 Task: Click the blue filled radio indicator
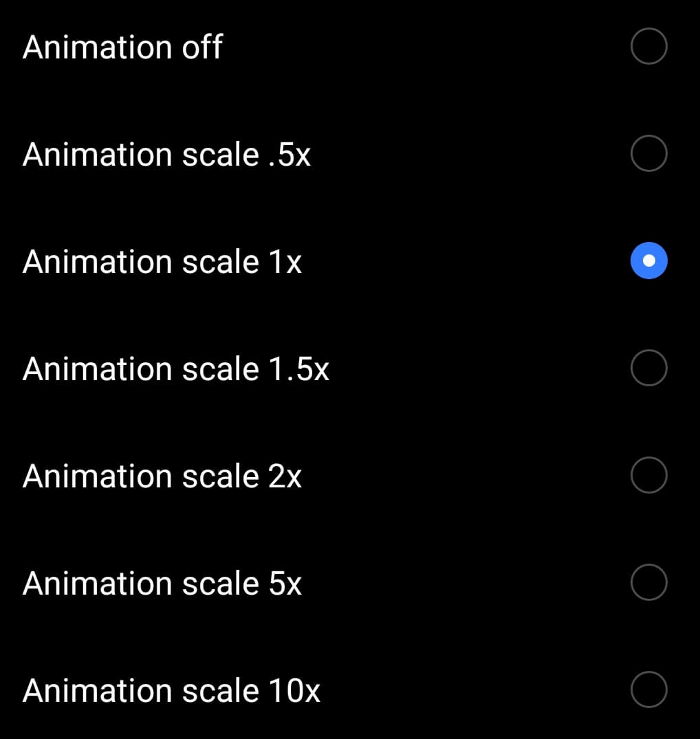point(648,261)
